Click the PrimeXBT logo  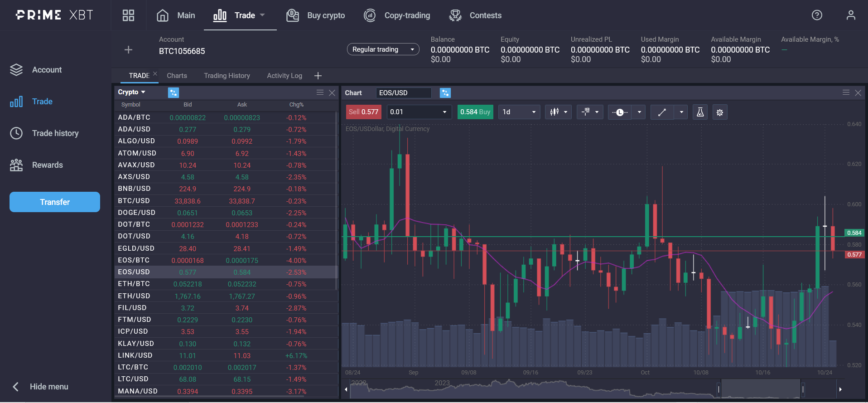tap(54, 15)
